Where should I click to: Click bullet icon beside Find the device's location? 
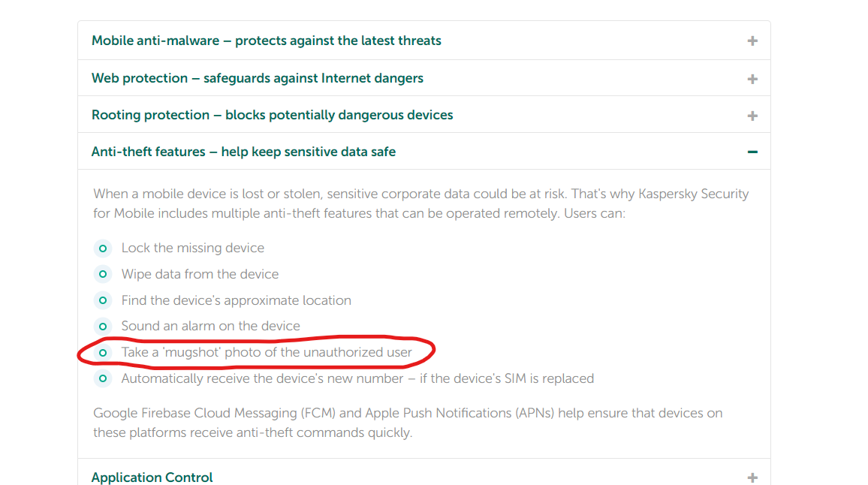[103, 300]
